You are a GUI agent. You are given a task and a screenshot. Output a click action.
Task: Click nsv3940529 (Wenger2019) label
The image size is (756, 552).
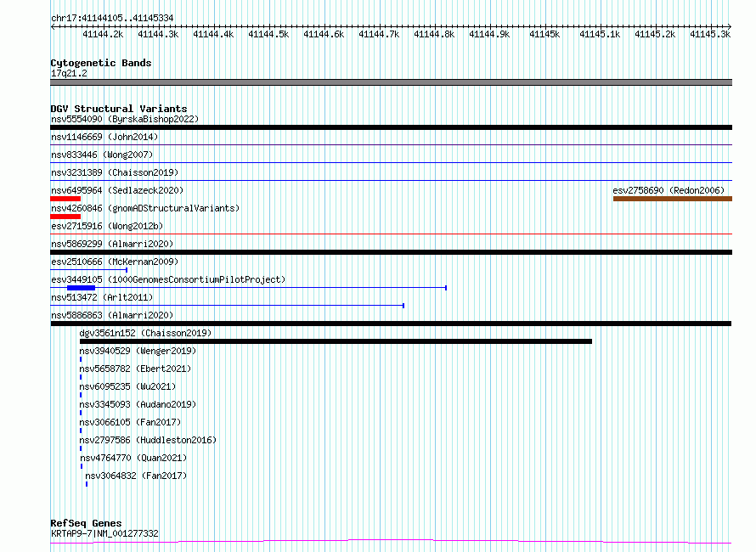tap(138, 351)
